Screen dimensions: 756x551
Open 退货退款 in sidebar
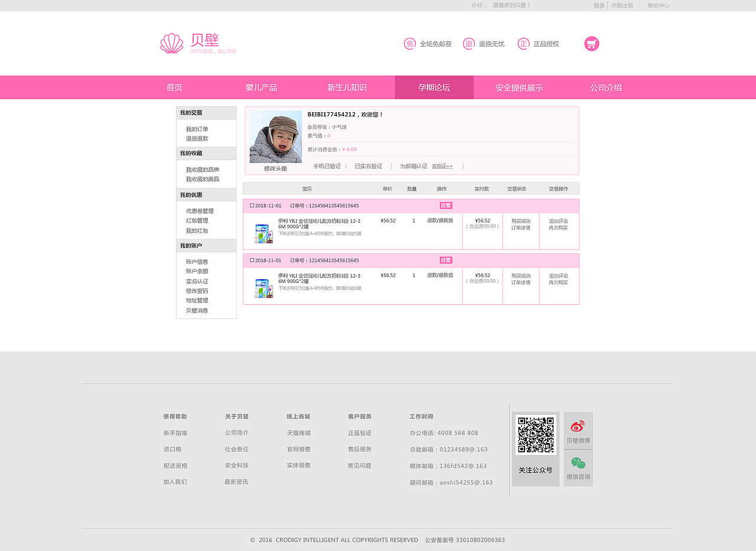(x=197, y=139)
